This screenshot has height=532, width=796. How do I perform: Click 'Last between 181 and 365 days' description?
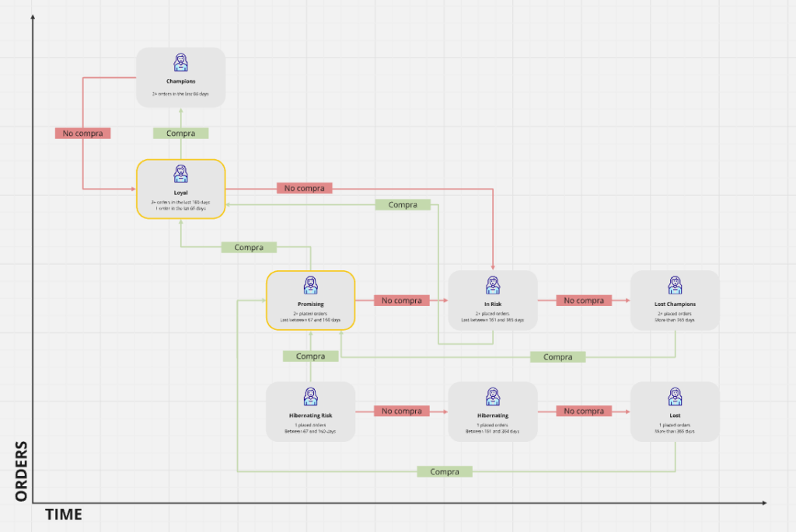(493, 320)
